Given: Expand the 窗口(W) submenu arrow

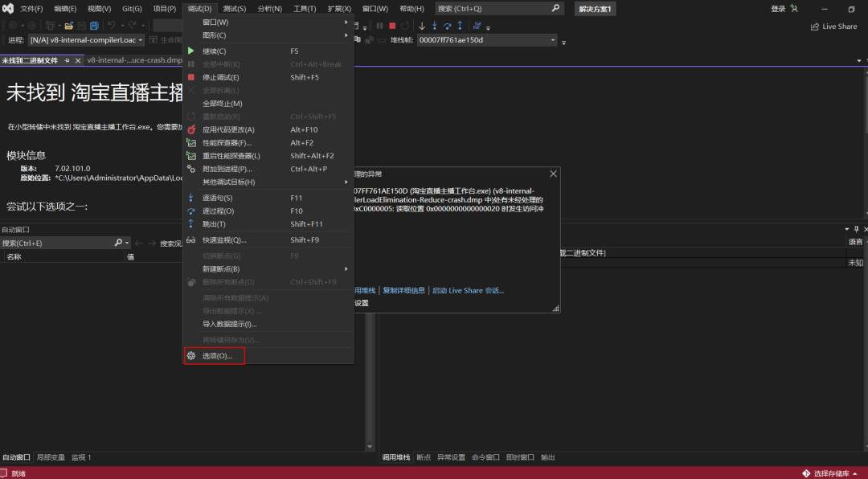Looking at the screenshot, I should click(346, 23).
